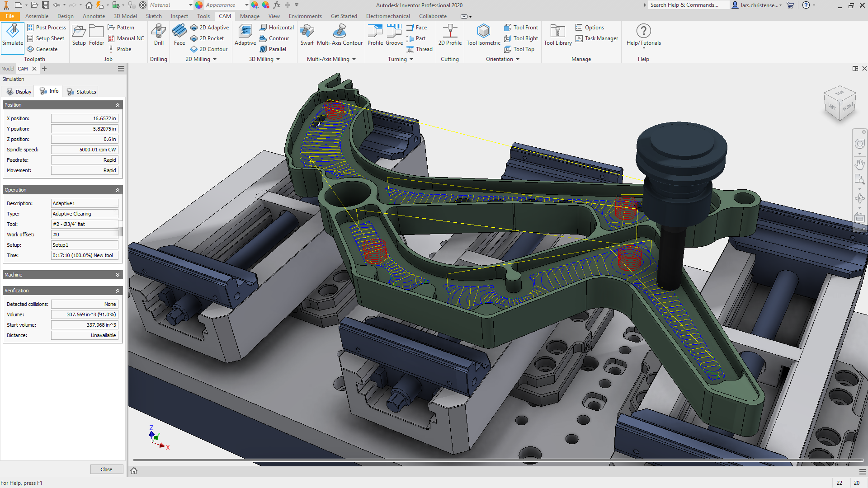Switch to the Statistics tab

click(x=80, y=91)
